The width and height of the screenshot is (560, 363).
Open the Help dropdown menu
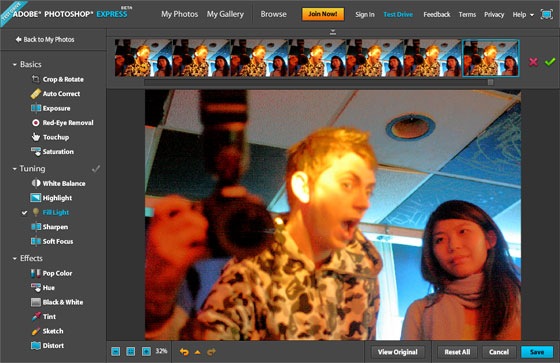(x=523, y=15)
